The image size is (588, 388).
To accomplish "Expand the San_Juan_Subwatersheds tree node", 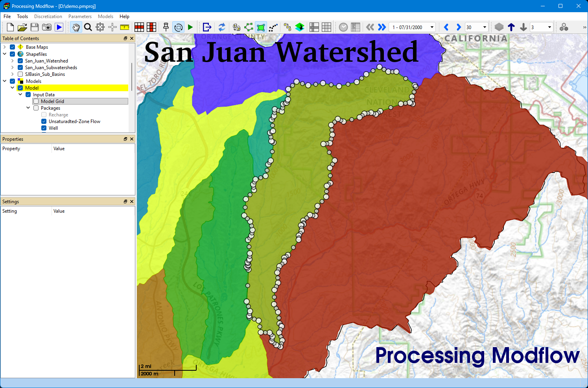I will pyautogui.click(x=13, y=68).
